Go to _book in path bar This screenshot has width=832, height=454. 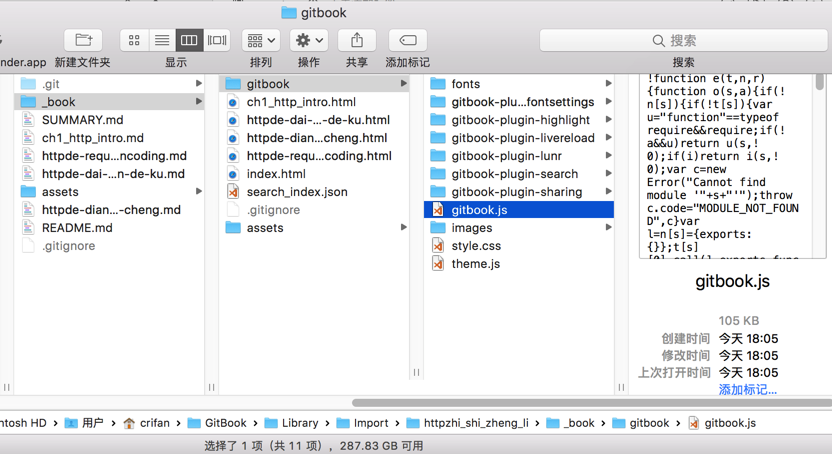[570, 423]
